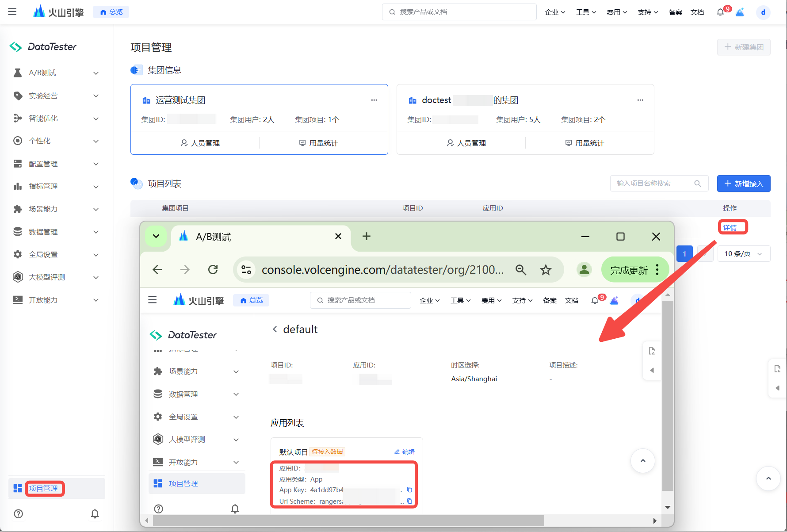Image resolution: width=787 pixels, height=532 pixels.
Task: Open the more options menu on 运营测试集团 card
Action: pos(374,100)
